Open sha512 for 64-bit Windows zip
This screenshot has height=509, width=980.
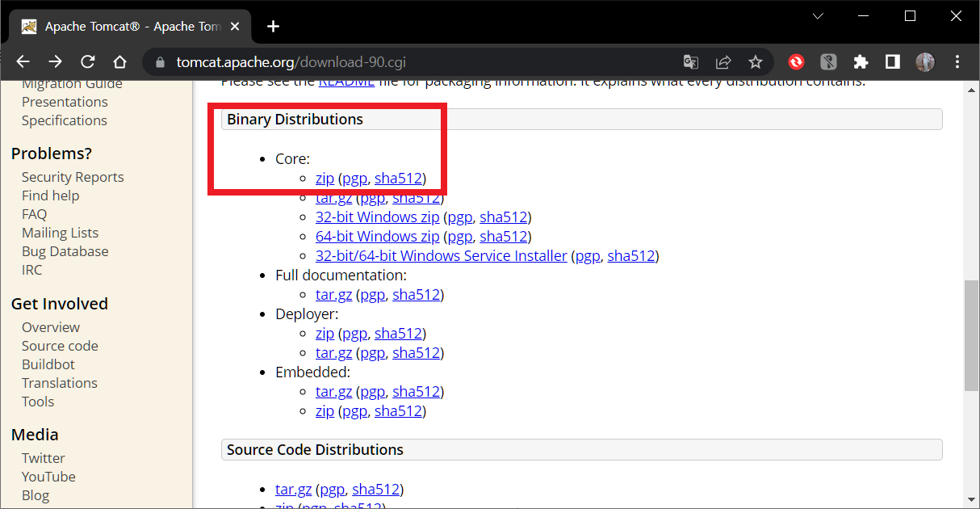click(x=504, y=237)
